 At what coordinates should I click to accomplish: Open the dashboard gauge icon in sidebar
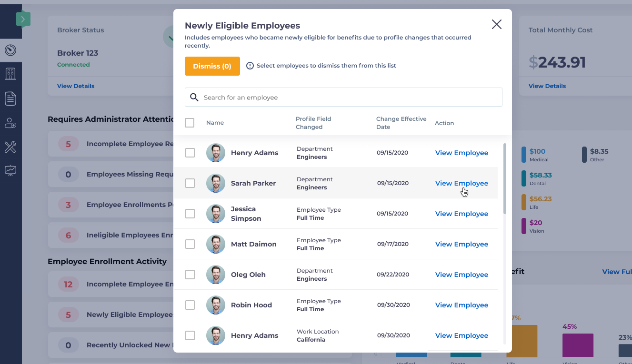(x=10, y=50)
